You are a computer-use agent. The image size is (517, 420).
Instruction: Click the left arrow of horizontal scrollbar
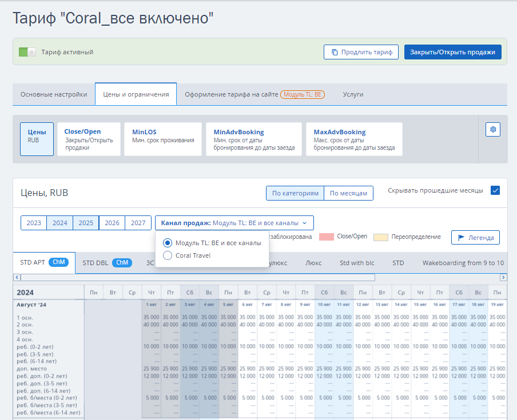point(17,277)
